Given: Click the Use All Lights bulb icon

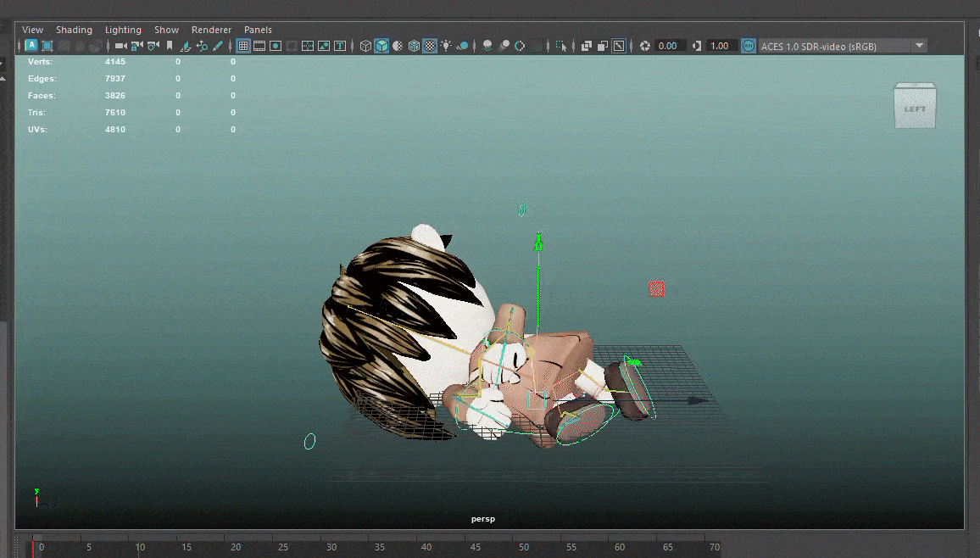Looking at the screenshot, I should 446,46.
